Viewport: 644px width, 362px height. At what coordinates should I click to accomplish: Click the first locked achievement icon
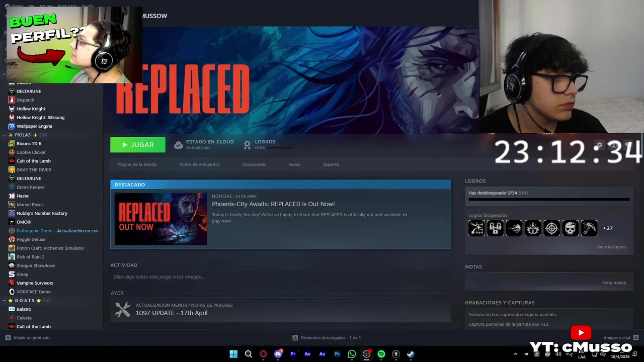pyautogui.click(x=476, y=228)
